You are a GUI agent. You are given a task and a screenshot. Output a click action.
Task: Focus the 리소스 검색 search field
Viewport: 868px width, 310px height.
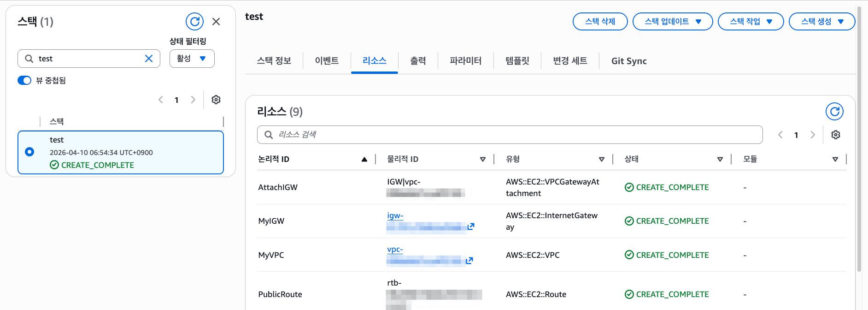(509, 135)
